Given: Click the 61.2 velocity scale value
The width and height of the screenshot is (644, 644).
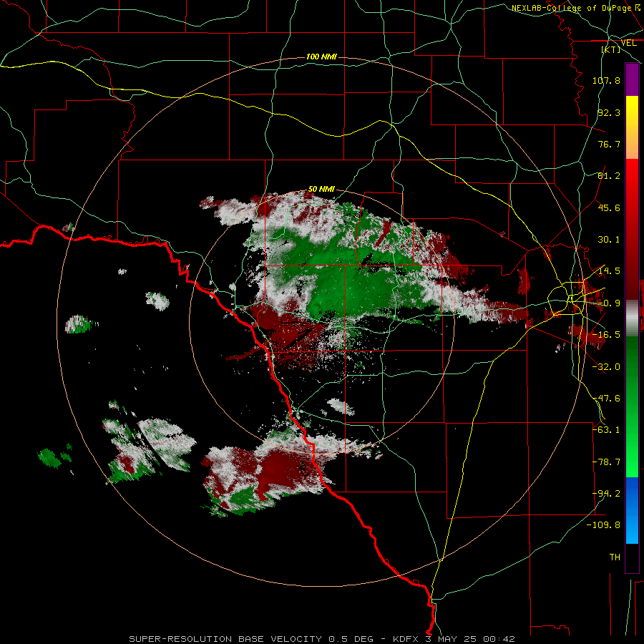Looking at the screenshot, I should click(609, 176).
